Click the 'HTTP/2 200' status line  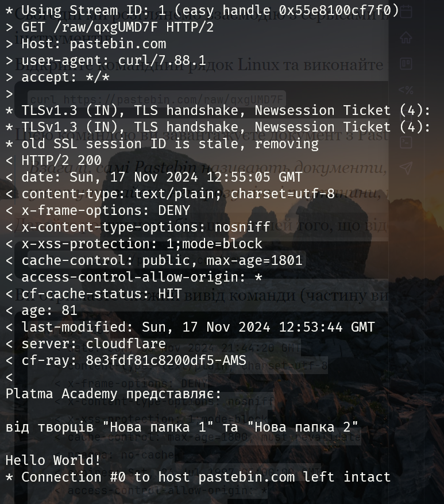tap(61, 160)
